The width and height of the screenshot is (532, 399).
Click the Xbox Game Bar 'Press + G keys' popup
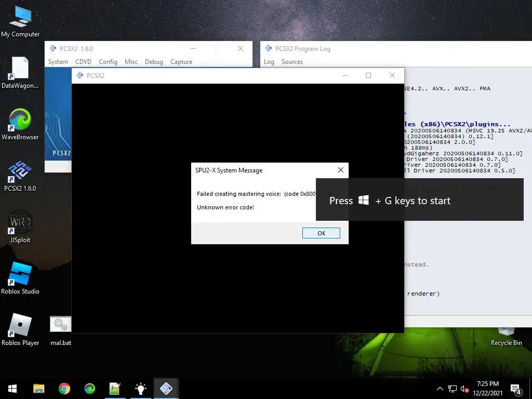[420, 199]
